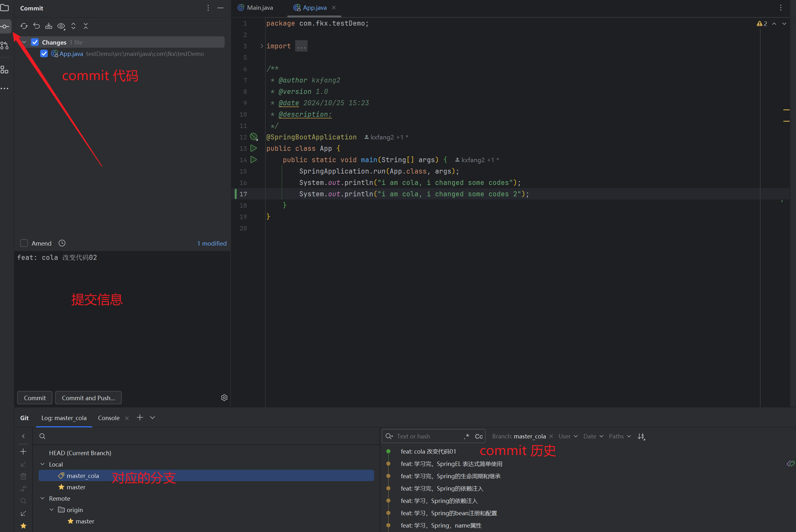
Task: Show more tool windows ellipsis
Action: click(x=5, y=88)
